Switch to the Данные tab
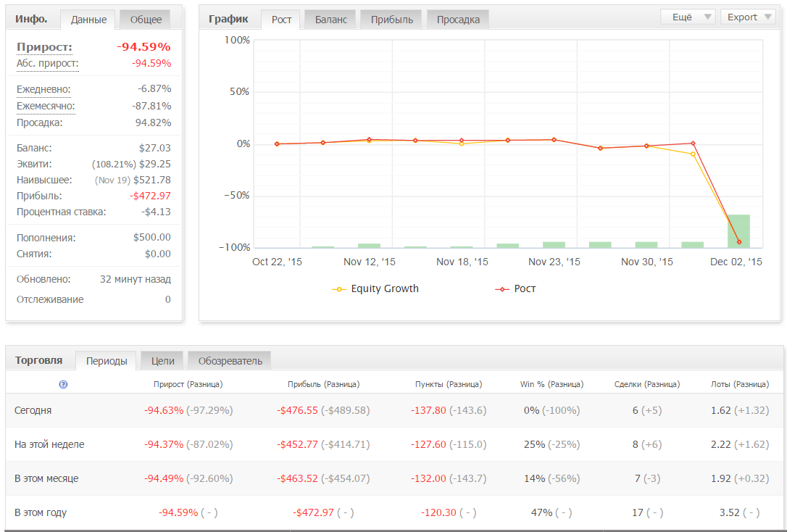This screenshot has height=532, width=787. (x=88, y=20)
